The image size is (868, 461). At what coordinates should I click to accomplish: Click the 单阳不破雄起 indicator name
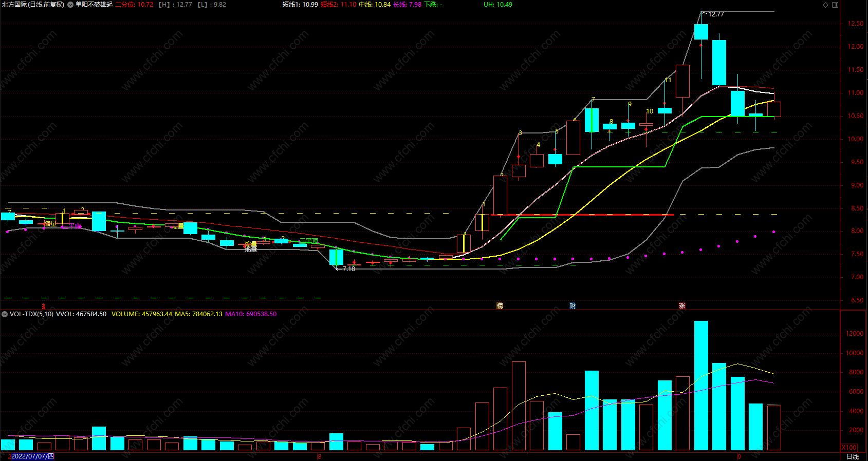(x=94, y=5)
